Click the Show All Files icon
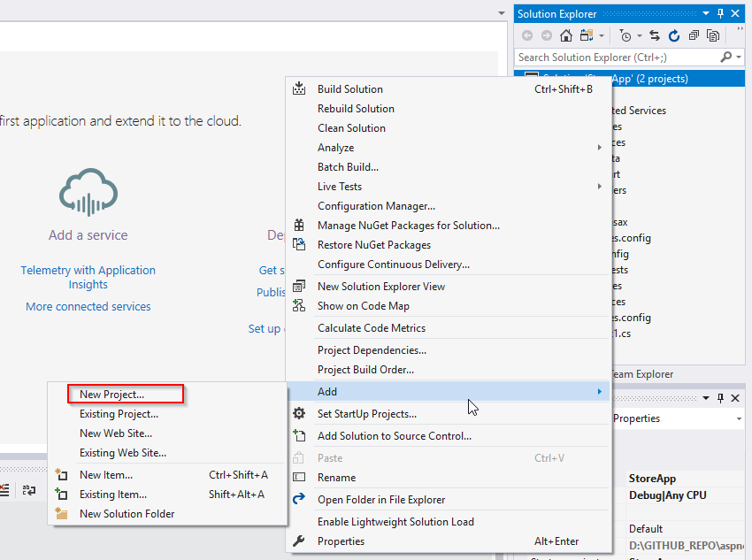 point(713,35)
